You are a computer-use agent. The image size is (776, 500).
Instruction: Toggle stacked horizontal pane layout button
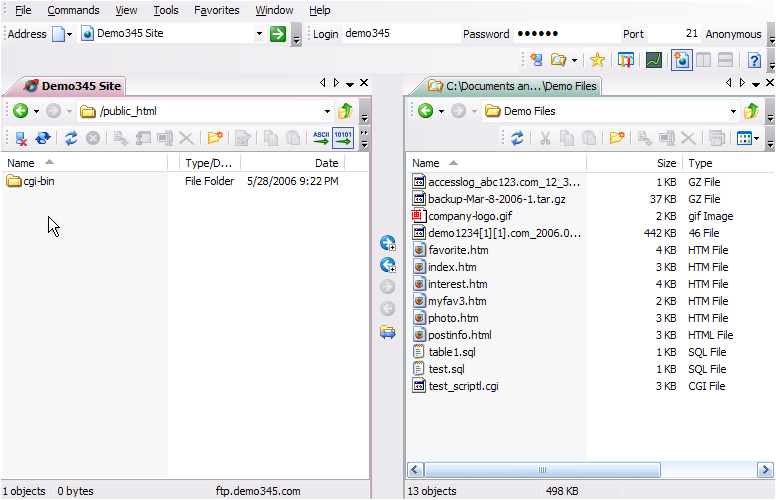click(725, 60)
